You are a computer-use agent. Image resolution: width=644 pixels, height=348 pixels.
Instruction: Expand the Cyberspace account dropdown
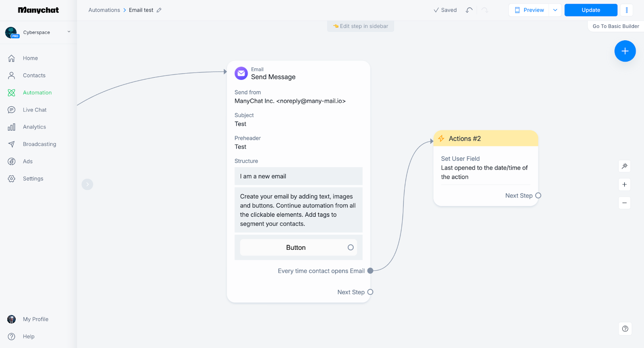click(x=69, y=32)
